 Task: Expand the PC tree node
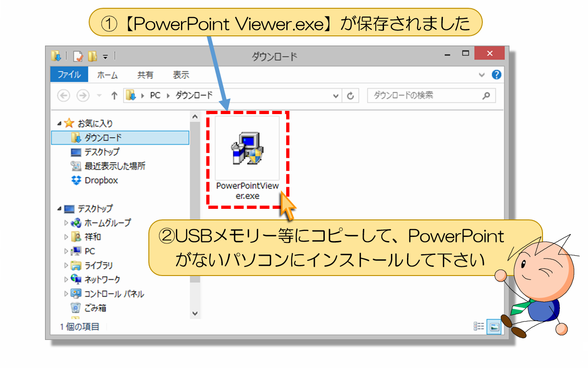(67, 251)
